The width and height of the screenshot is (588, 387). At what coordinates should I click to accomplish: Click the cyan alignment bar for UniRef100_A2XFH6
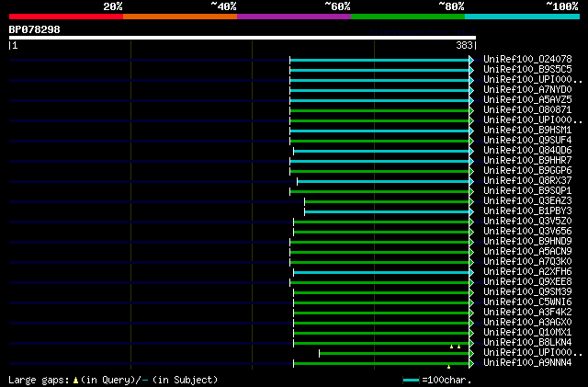pyautogui.click(x=381, y=273)
